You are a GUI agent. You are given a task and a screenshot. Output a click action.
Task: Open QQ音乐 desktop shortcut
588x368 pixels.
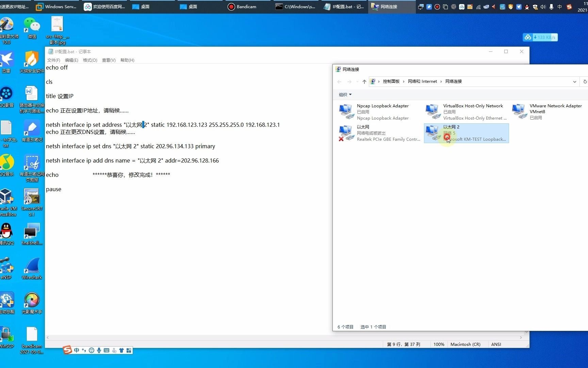pos(6,166)
